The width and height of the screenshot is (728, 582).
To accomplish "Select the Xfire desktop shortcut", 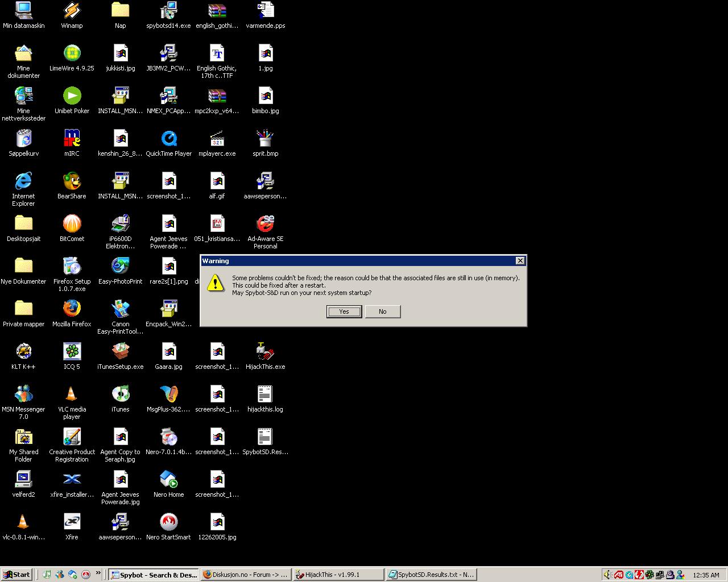I will pyautogui.click(x=72, y=527).
